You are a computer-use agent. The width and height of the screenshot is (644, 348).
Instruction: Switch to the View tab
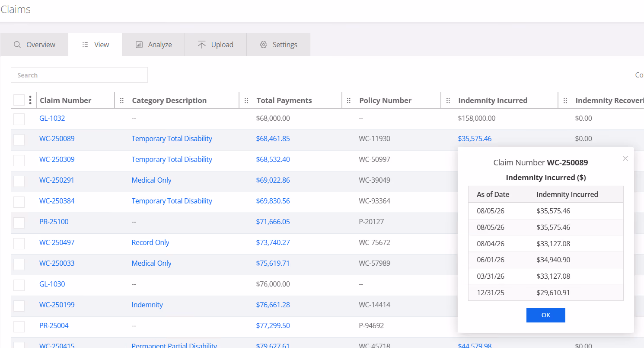pyautogui.click(x=95, y=45)
